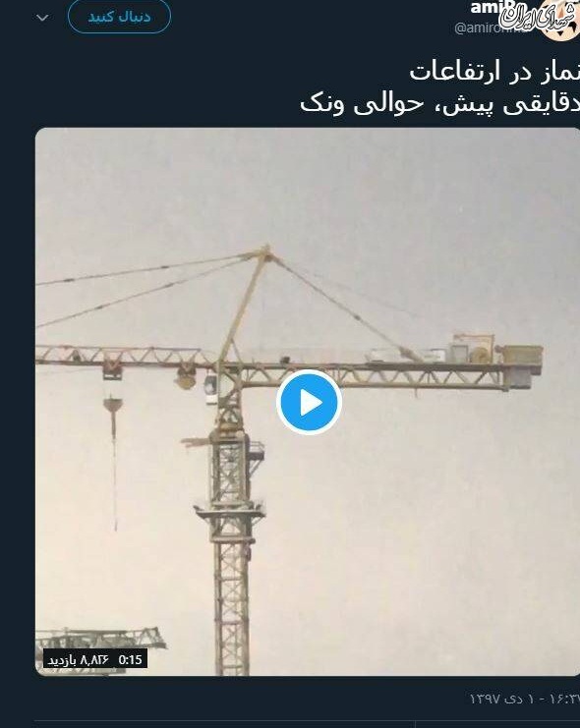Play the crane video

[309, 402]
